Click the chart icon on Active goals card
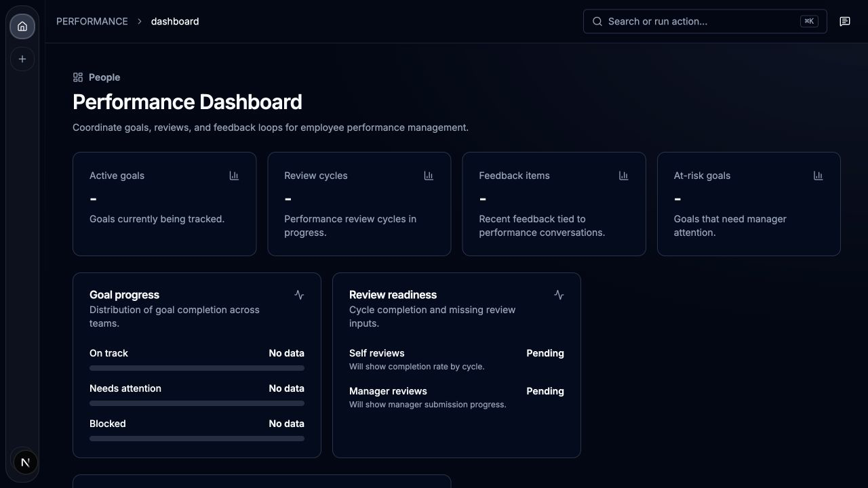The image size is (868, 488). coord(234,176)
